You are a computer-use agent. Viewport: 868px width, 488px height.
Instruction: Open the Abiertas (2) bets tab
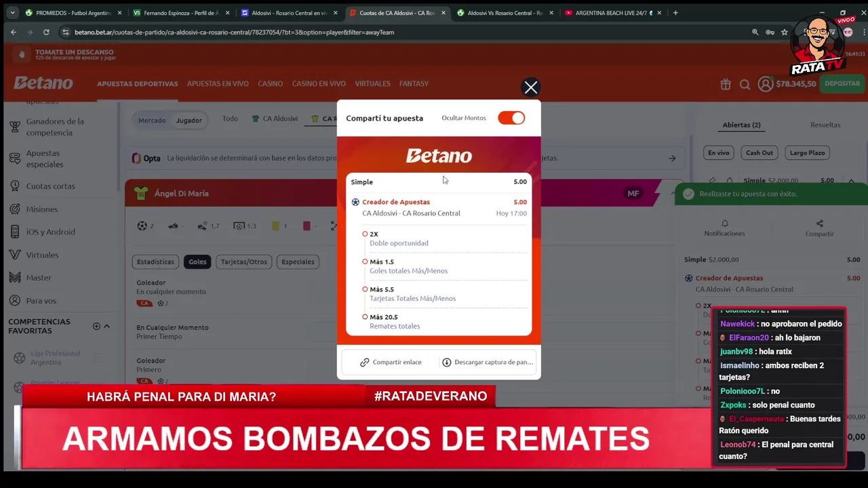741,125
